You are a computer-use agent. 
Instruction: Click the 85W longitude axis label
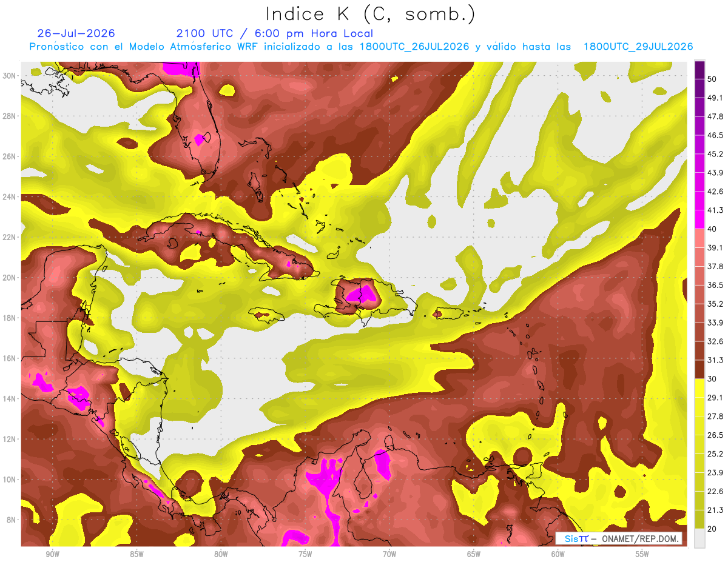(136, 554)
